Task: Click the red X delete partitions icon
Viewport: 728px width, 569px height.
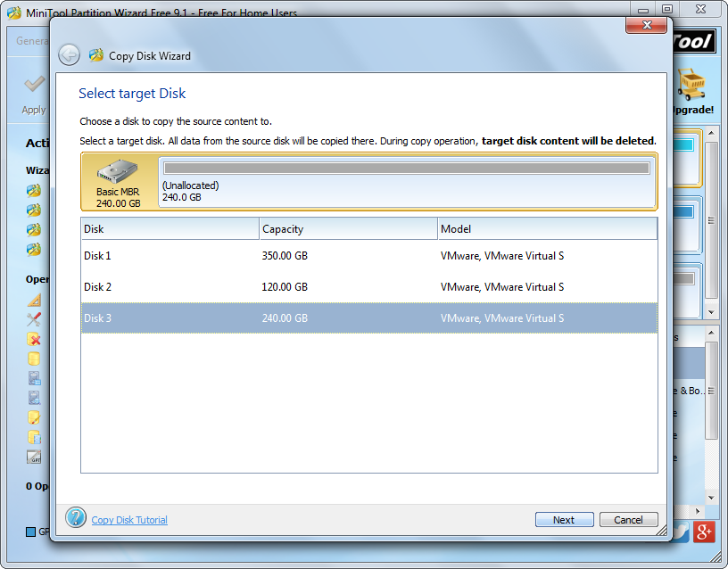Action: [x=34, y=339]
